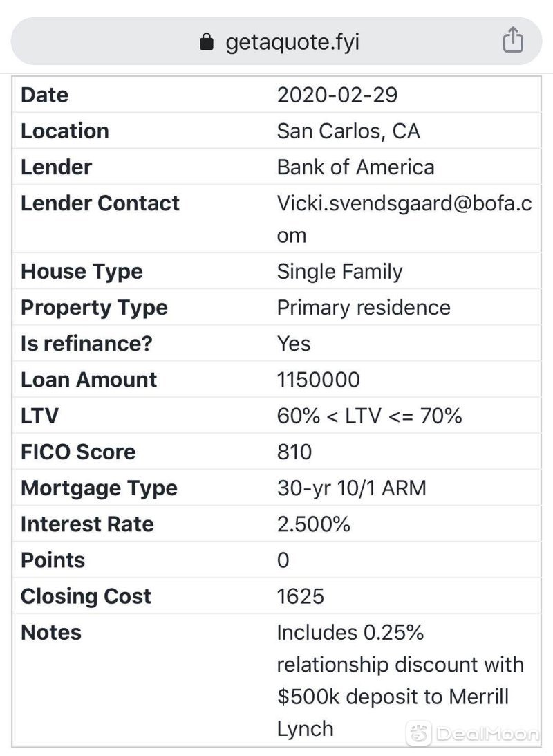Image resolution: width=553 pixels, height=756 pixels.
Task: Tap the share icon in address bar
Action: [x=513, y=39]
